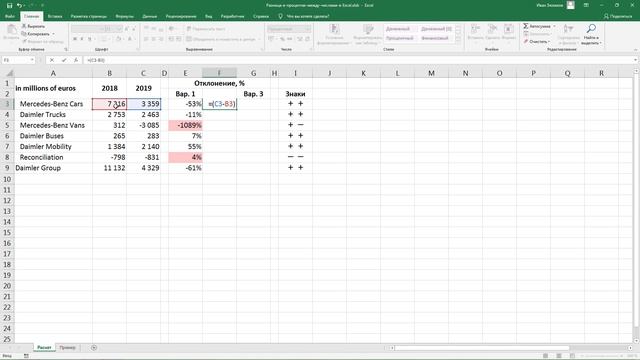Image resolution: width=640 pixels, height=360 pixels.
Task: Switch to Page Layout view in status bar
Action: 559,356
